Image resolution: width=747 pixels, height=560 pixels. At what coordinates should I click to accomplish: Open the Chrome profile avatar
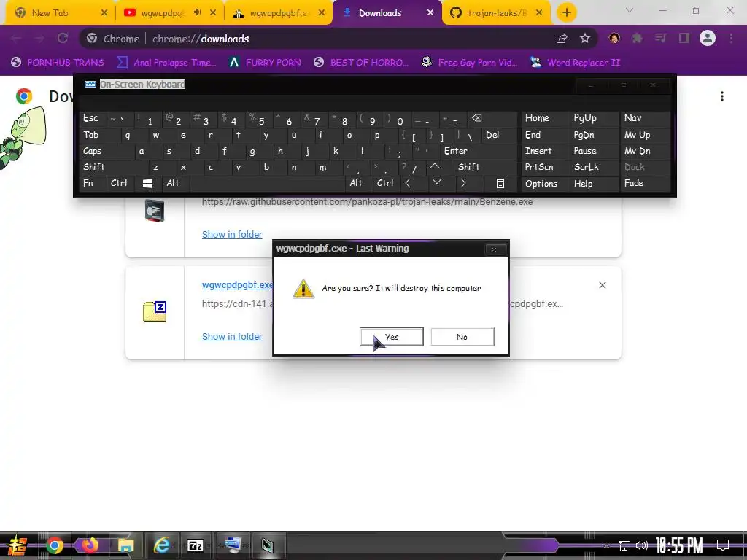pos(708,38)
